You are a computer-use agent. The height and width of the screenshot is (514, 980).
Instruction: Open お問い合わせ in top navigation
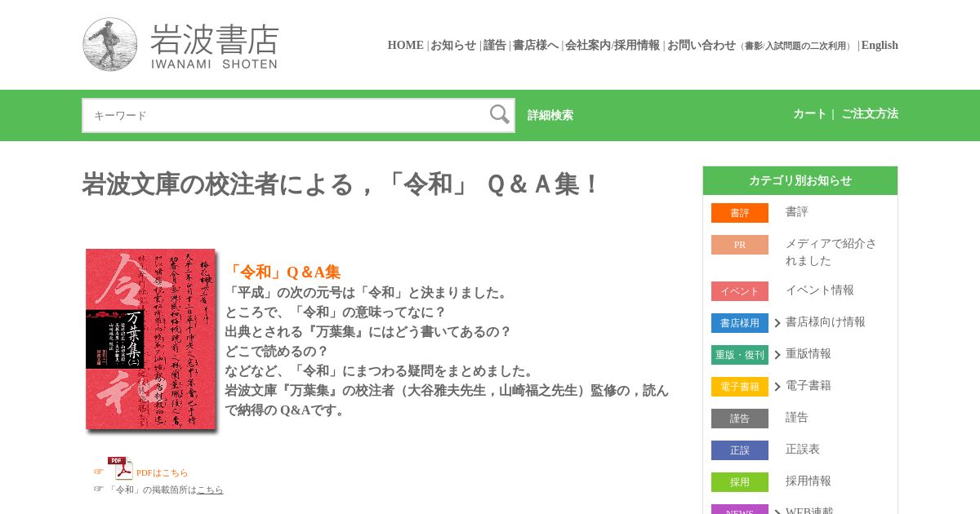pos(702,46)
